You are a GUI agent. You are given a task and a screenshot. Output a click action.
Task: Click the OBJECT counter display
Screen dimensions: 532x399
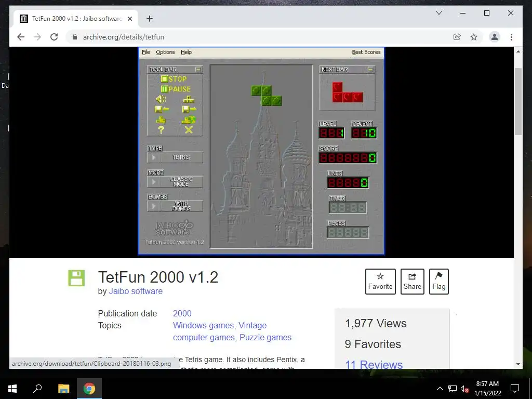pyautogui.click(x=364, y=133)
